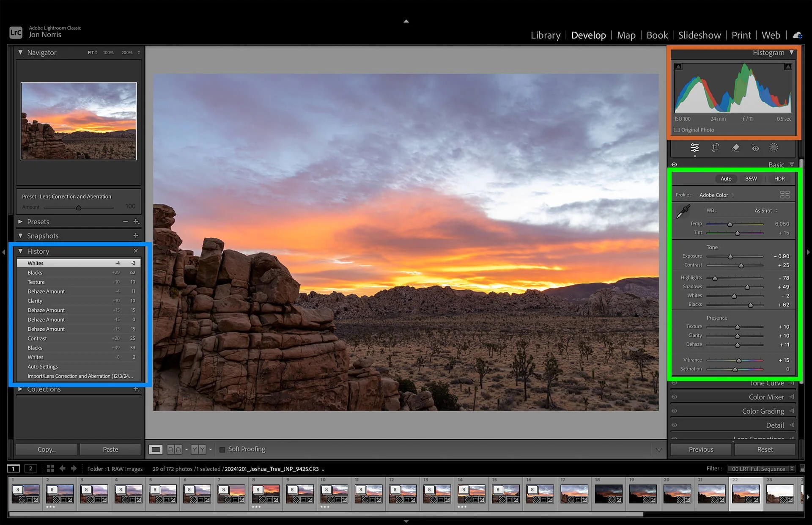Enable the Soft Proofing checkbox
This screenshot has width=812, height=525.
(x=222, y=449)
